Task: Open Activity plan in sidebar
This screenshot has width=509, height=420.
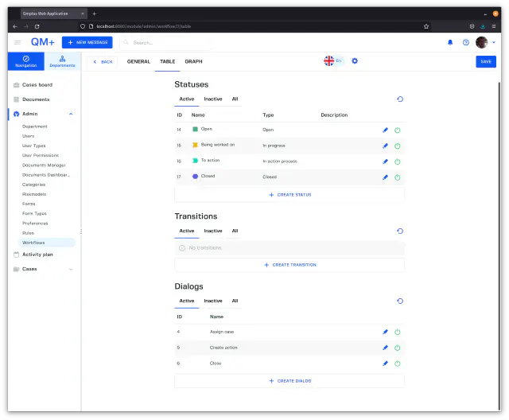Action: click(x=37, y=255)
